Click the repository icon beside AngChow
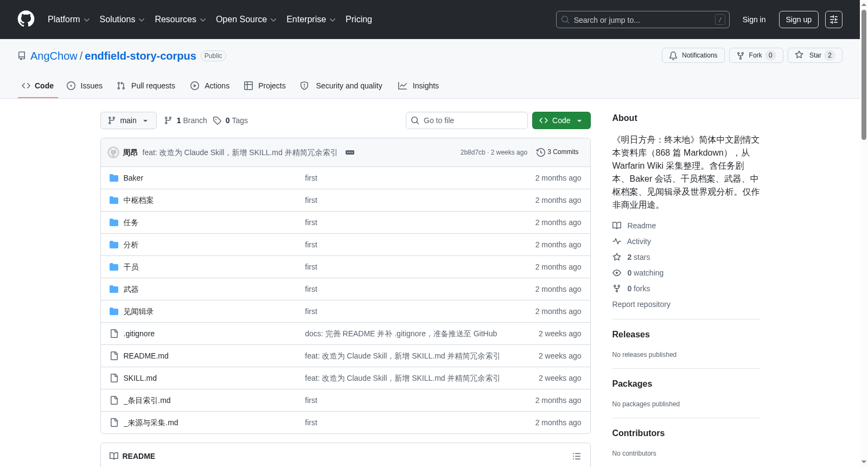The width and height of the screenshot is (868, 467). coord(22,56)
